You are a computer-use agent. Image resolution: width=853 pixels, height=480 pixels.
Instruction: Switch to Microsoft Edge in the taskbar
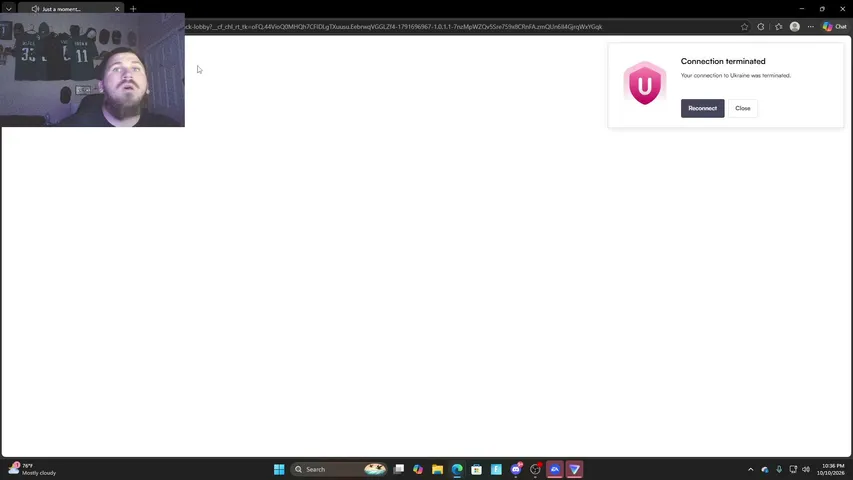457,469
